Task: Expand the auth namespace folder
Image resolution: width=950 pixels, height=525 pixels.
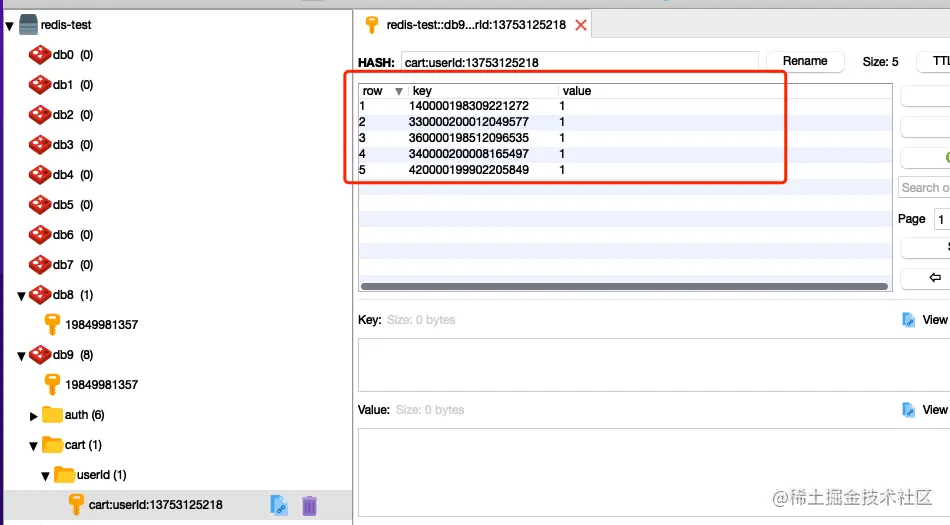Action: [x=34, y=416]
